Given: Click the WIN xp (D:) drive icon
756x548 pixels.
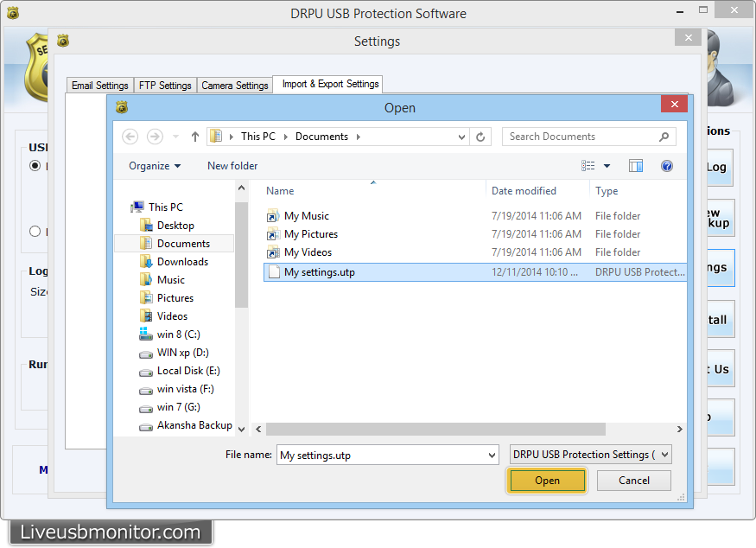Looking at the screenshot, I should [x=146, y=354].
